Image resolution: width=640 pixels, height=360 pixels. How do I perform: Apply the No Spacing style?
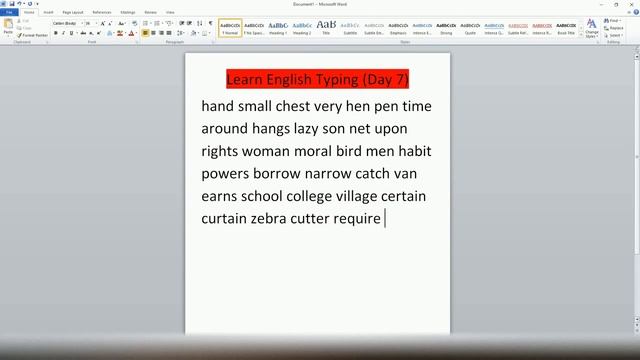pos(254,28)
